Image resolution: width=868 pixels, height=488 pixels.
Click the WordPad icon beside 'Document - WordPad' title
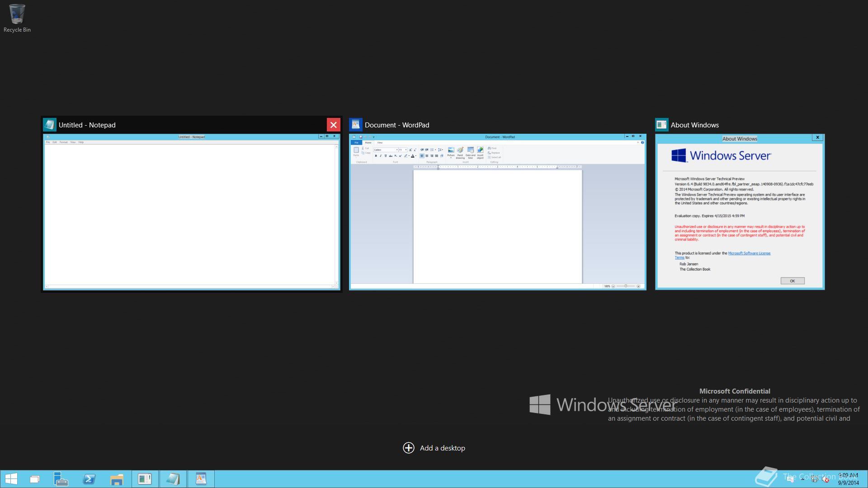(356, 125)
